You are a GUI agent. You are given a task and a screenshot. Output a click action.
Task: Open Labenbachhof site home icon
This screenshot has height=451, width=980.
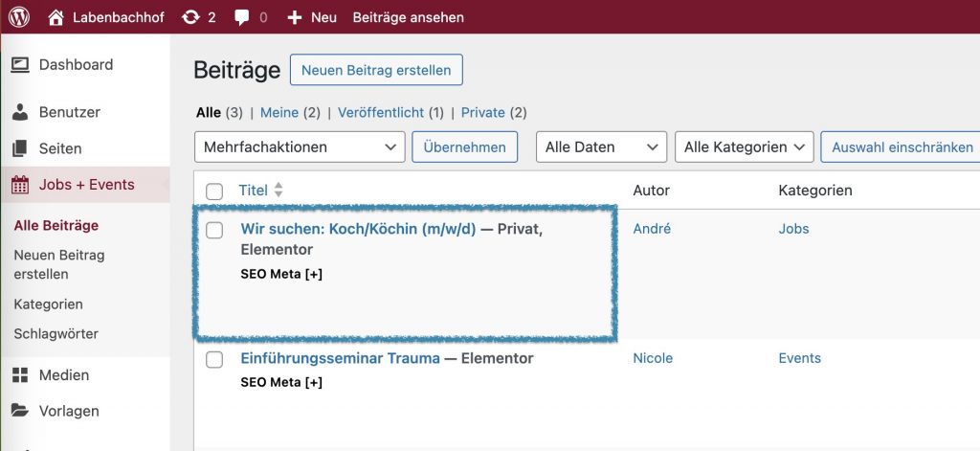click(x=56, y=17)
